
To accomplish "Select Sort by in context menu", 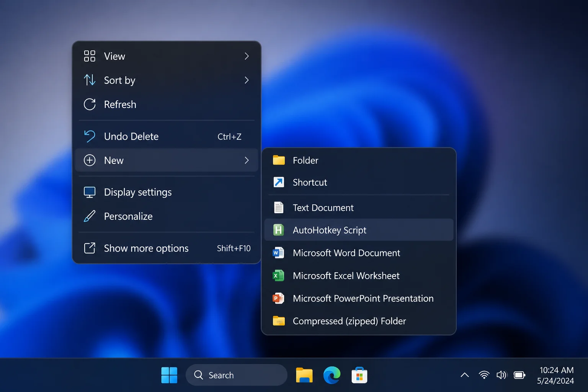I will 167,80.
